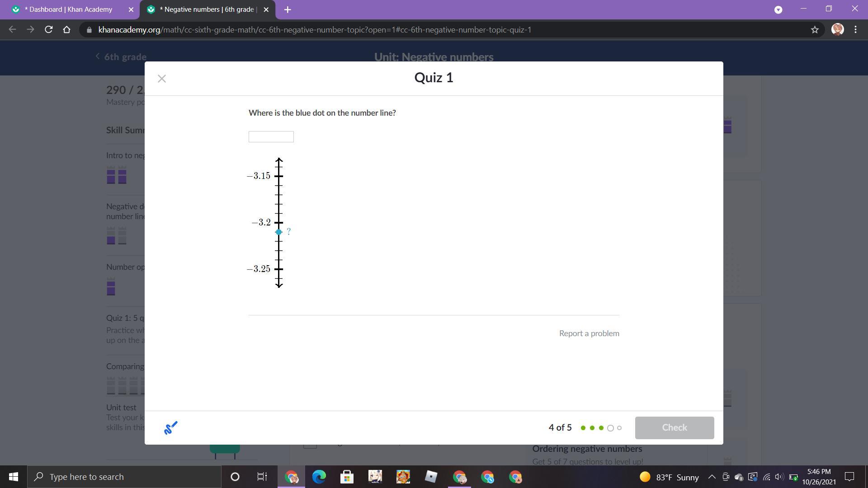Go to browser home page

tap(66, 29)
